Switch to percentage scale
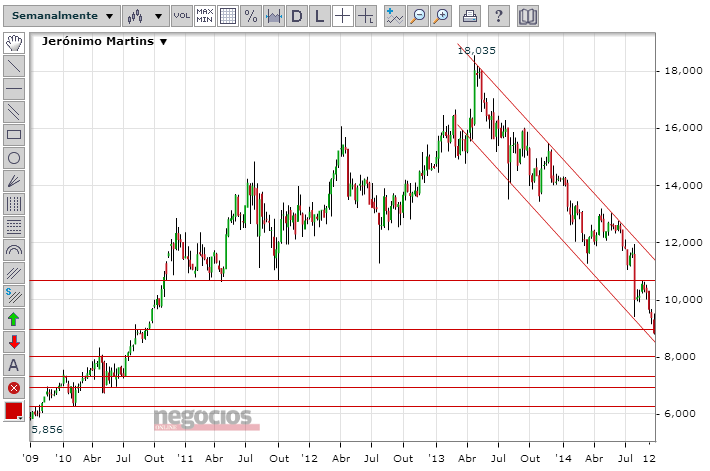This screenshot has height=471, width=710. tap(251, 16)
